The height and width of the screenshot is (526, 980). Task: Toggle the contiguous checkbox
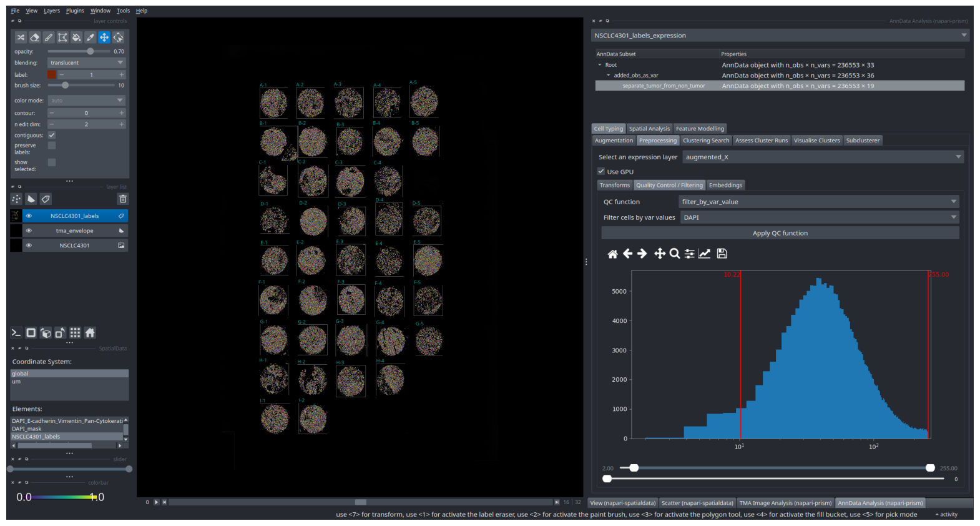point(52,135)
